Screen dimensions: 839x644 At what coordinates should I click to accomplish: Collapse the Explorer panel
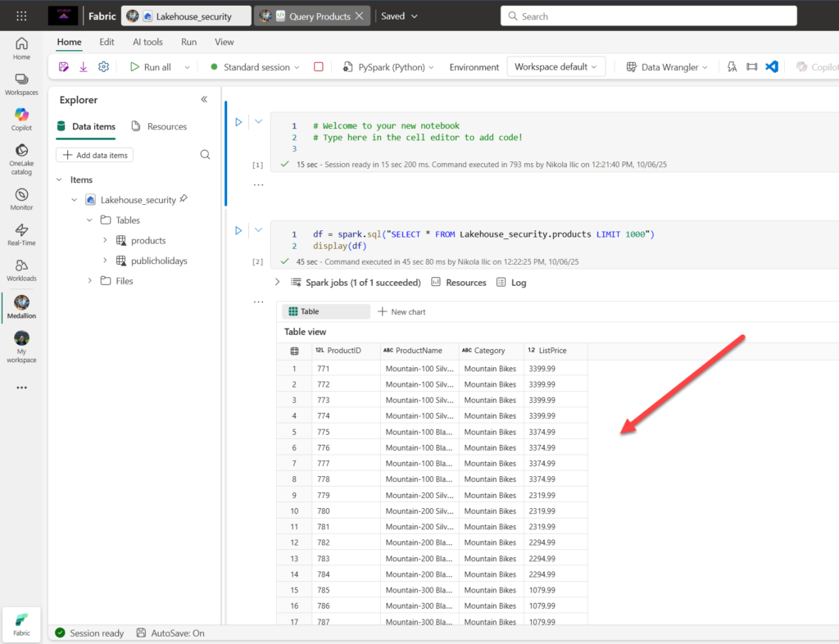[204, 100]
